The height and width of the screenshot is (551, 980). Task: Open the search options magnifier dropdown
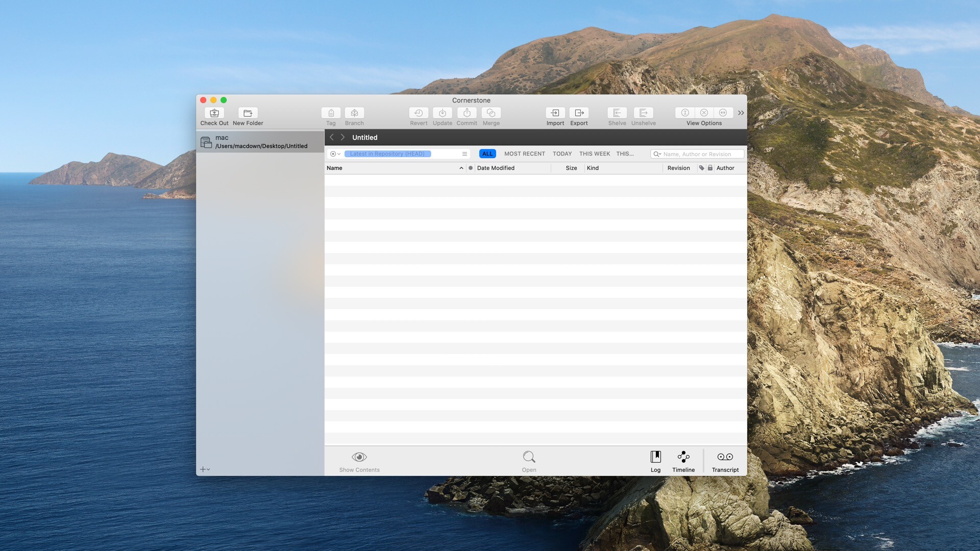point(657,154)
